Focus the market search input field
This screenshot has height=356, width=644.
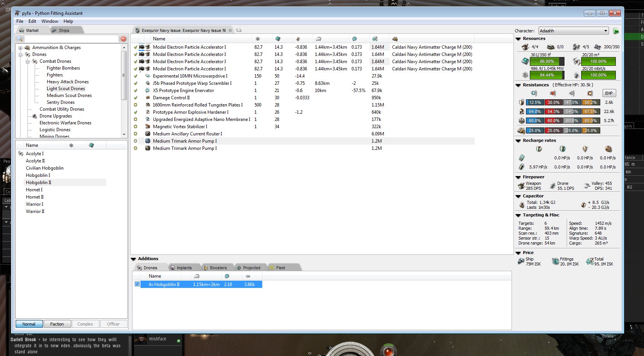[72, 39]
